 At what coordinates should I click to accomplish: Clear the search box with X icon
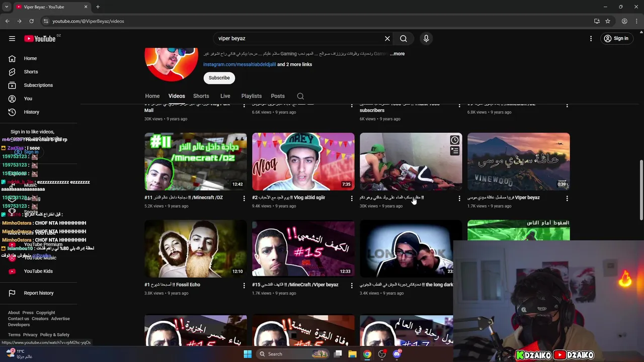click(x=387, y=38)
